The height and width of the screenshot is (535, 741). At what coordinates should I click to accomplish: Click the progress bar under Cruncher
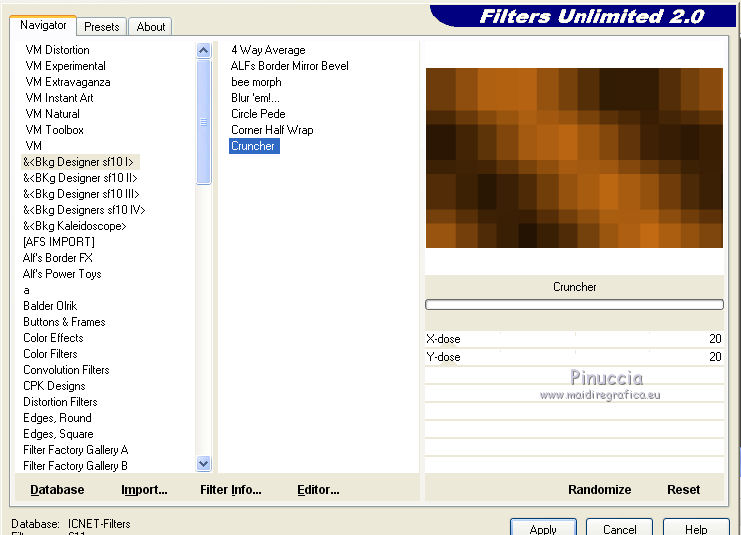pos(574,304)
